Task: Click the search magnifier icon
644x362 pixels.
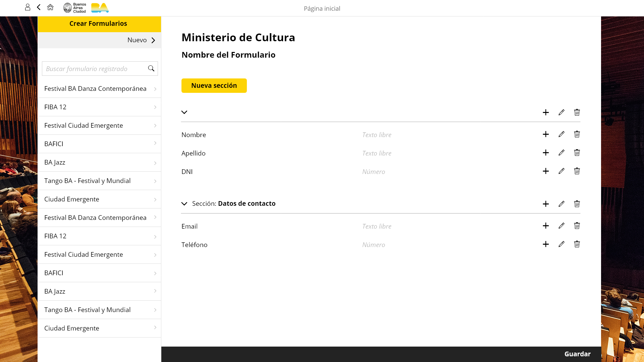Action: 151,68
